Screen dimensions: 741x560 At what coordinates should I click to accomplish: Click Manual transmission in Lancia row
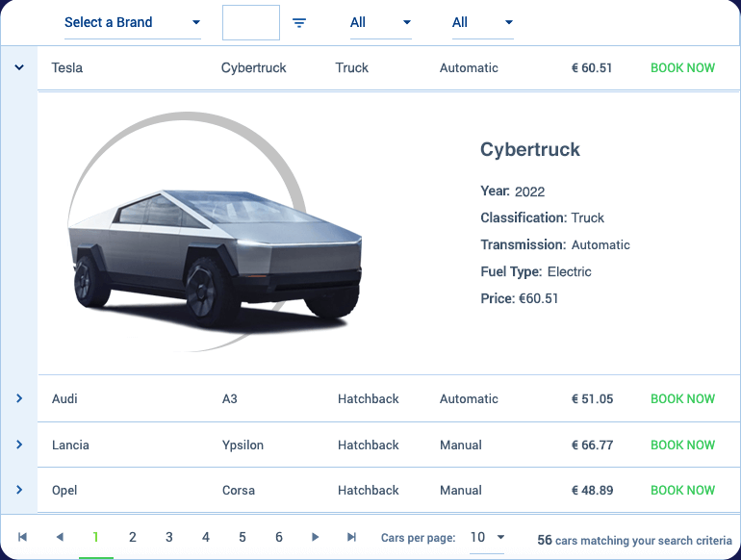(461, 445)
